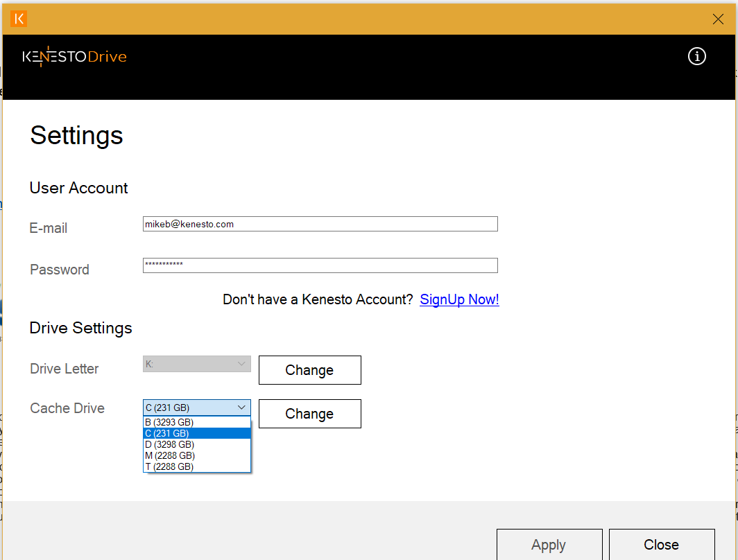The height and width of the screenshot is (560, 738).
Task: Click the E-mail field label
Action: click(49, 228)
